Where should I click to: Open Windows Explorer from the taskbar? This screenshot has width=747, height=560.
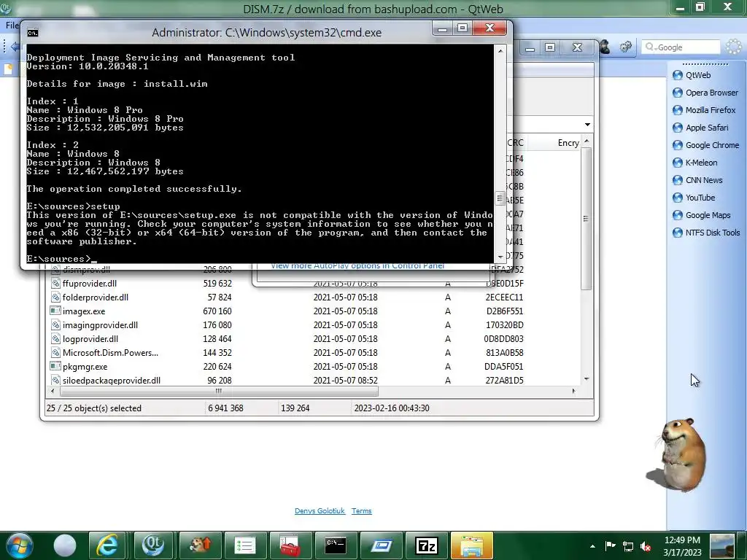pyautogui.click(x=472, y=545)
